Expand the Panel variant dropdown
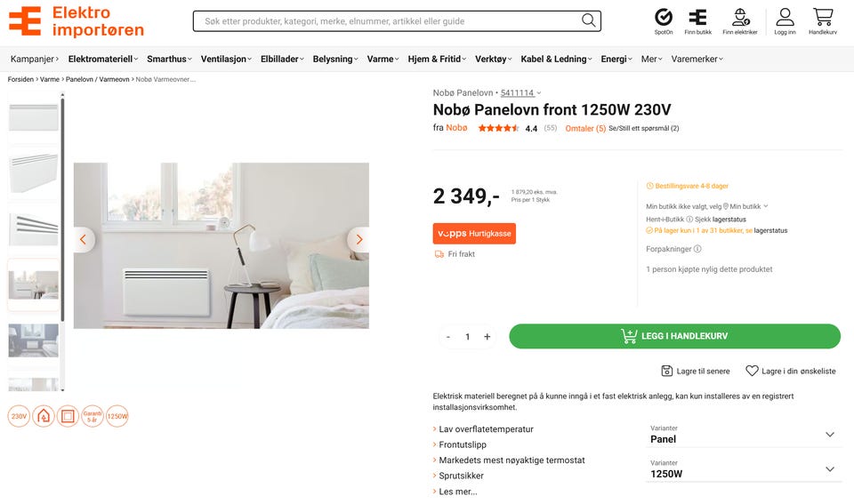Viewport: 854px width, 504px height. [x=830, y=435]
